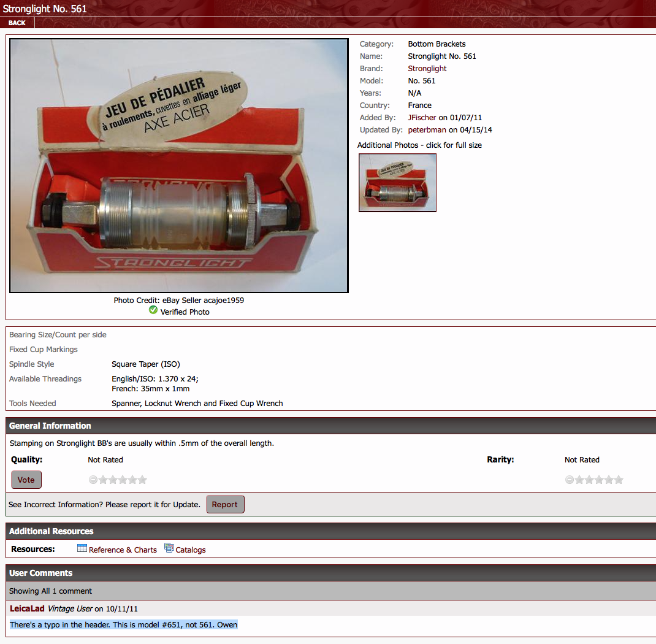Rate Quality one star
Image resolution: width=656 pixels, height=644 pixels.
pyautogui.click(x=103, y=480)
